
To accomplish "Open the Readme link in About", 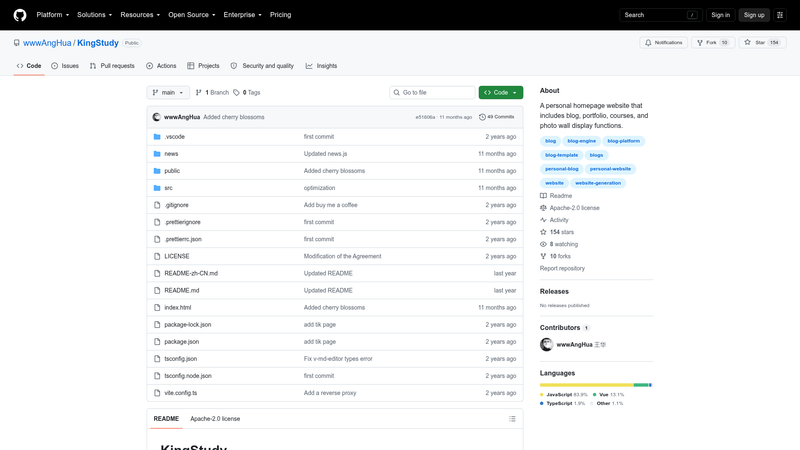I will [x=556, y=196].
